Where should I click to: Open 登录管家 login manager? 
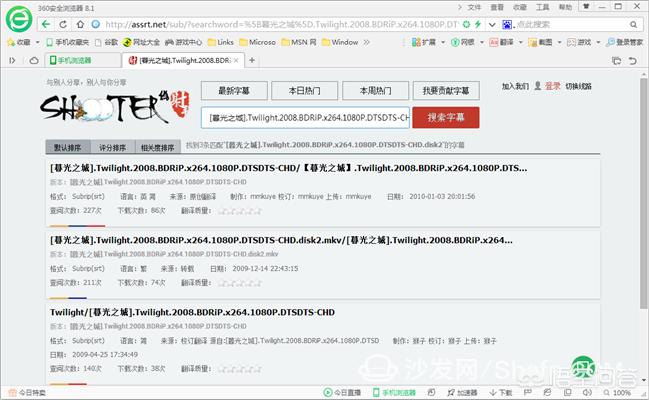point(625,42)
